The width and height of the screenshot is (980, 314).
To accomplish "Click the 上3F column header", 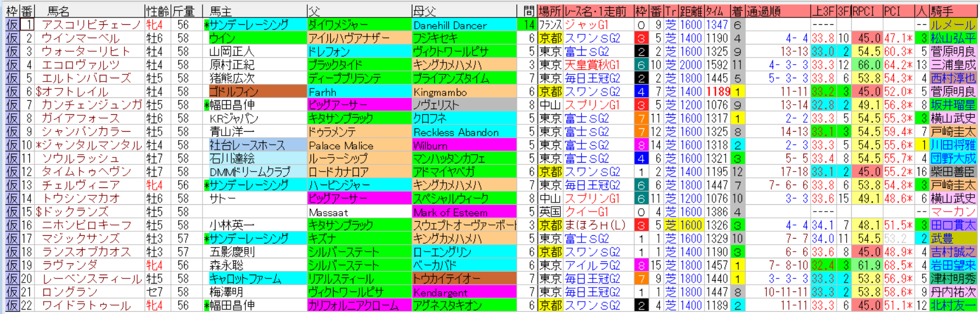I will point(822,11).
